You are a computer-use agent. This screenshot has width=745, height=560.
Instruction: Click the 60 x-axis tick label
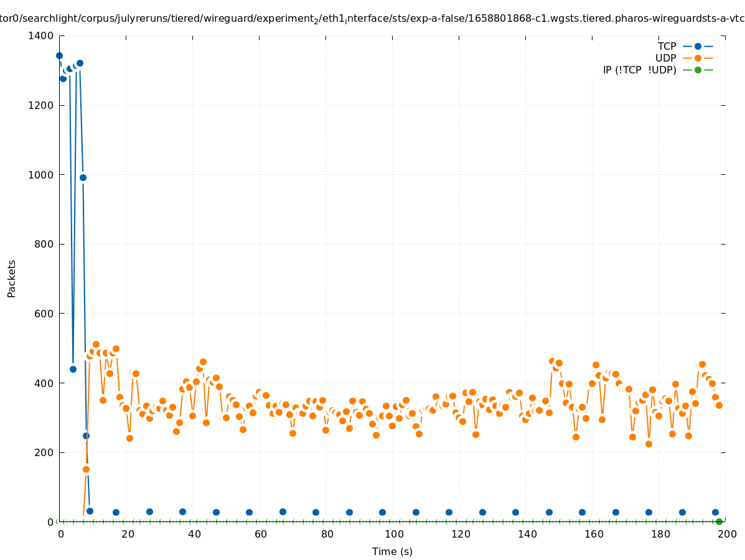pyautogui.click(x=261, y=534)
